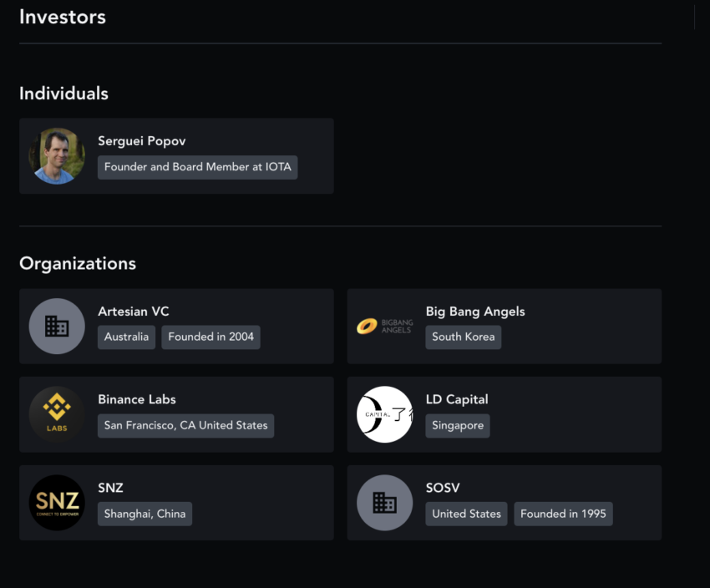Click SOSV building placeholder icon
The width and height of the screenshot is (710, 588).
point(385,503)
